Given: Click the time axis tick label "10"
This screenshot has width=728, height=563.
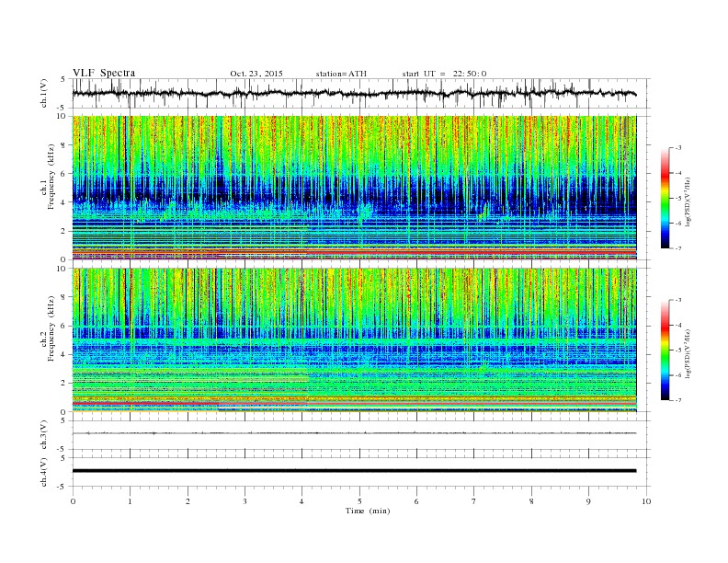Looking at the screenshot, I should (x=646, y=501).
